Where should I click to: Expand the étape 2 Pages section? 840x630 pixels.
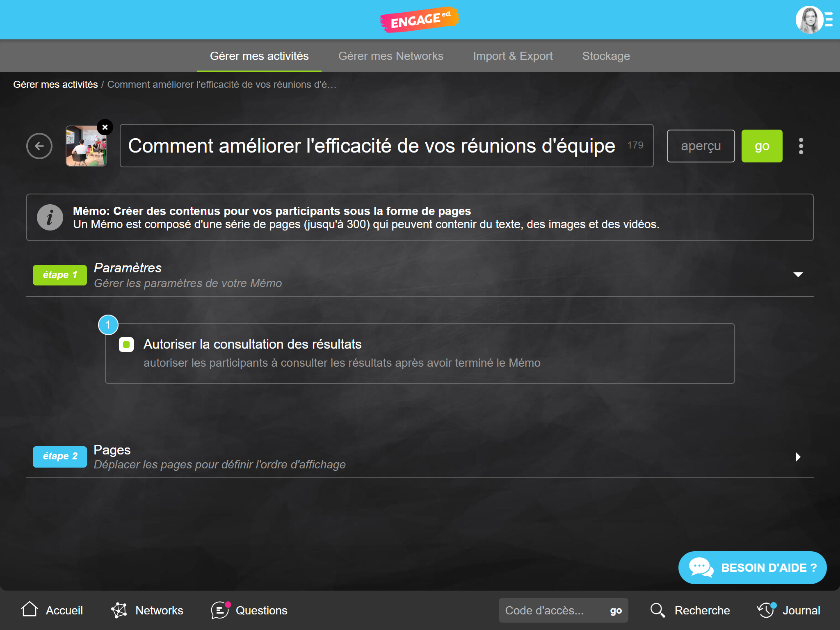[x=798, y=457]
